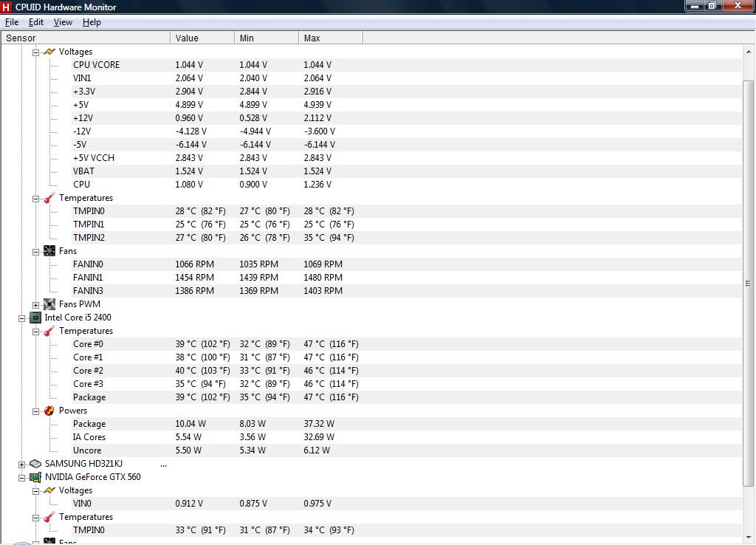Viewport: 756px width, 545px height.
Task: Collapse the Intel Core i5 2400 tree node
Action: click(21, 318)
